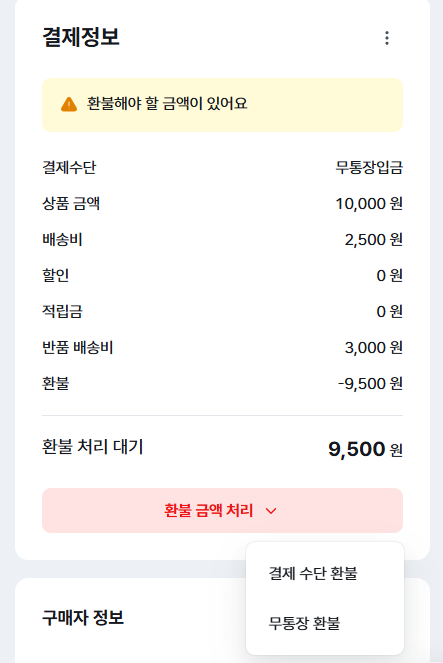The width and height of the screenshot is (443, 663).
Task: Click the 무통장입금 payment method value
Action: click(369, 167)
